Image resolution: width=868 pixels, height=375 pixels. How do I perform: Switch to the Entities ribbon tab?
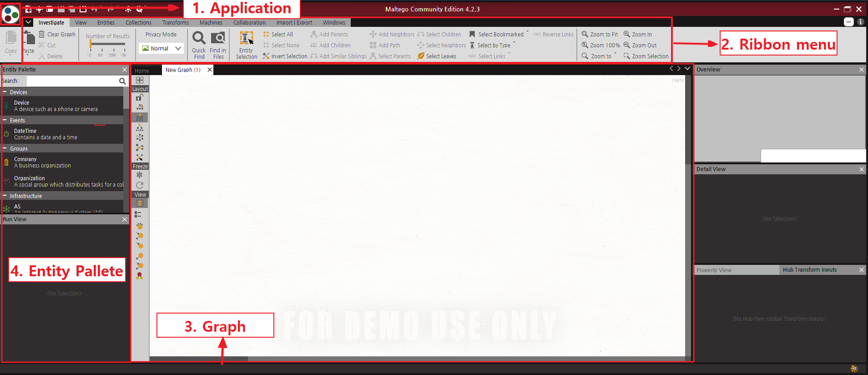click(x=106, y=22)
